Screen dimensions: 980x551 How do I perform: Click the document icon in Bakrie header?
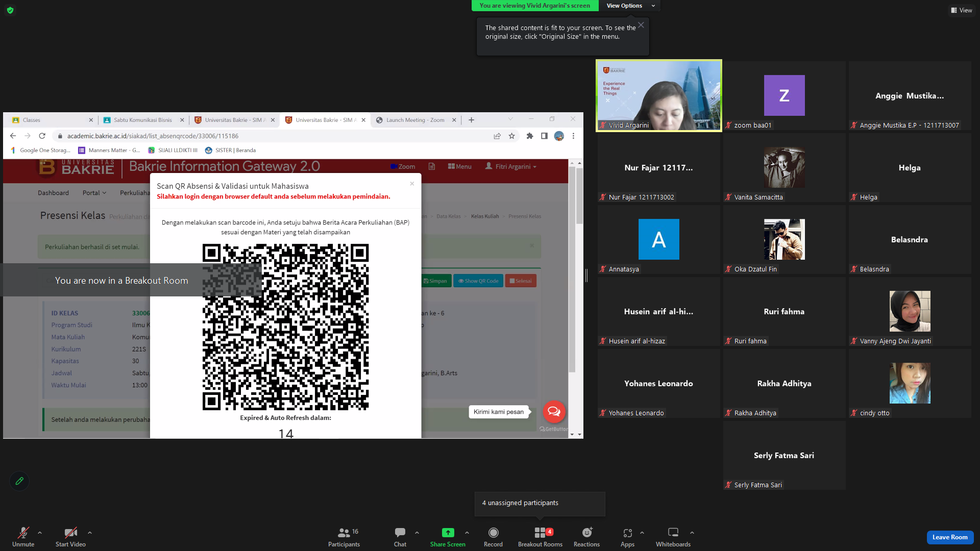point(431,166)
